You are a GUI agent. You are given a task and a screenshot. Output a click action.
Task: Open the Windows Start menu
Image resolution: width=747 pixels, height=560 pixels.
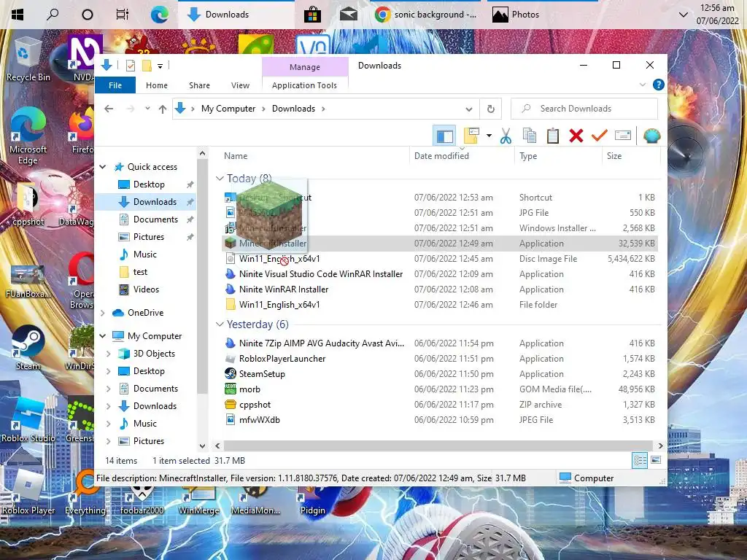pos(18,15)
